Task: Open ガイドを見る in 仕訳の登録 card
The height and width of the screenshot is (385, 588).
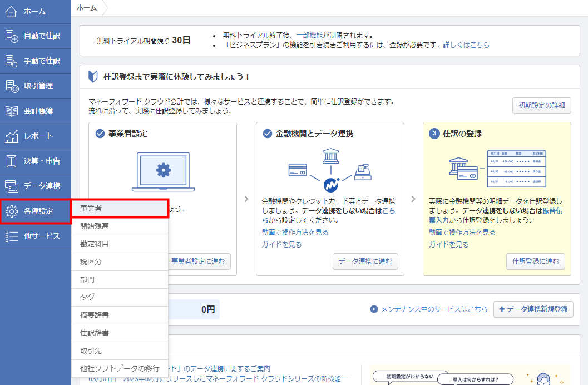Action: [449, 244]
